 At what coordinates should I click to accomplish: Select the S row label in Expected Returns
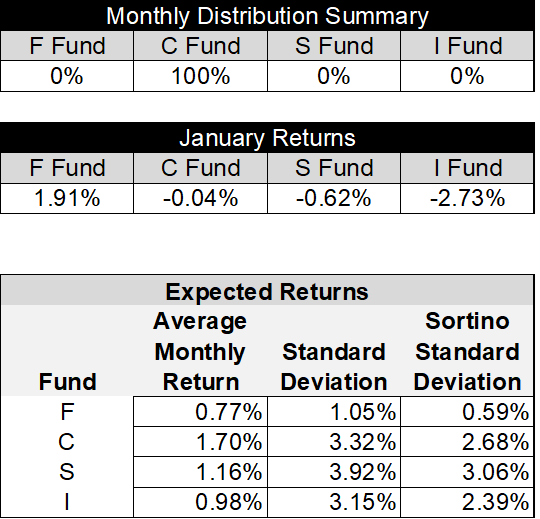[67, 472]
